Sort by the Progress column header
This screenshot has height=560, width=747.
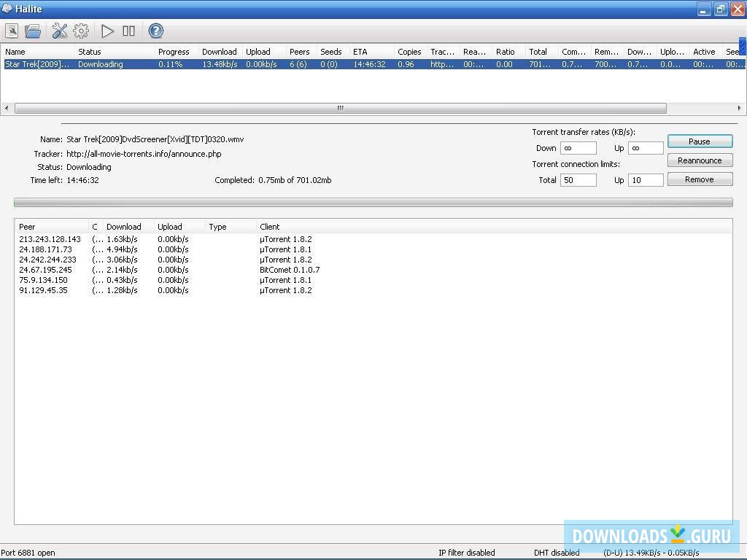pyautogui.click(x=177, y=52)
